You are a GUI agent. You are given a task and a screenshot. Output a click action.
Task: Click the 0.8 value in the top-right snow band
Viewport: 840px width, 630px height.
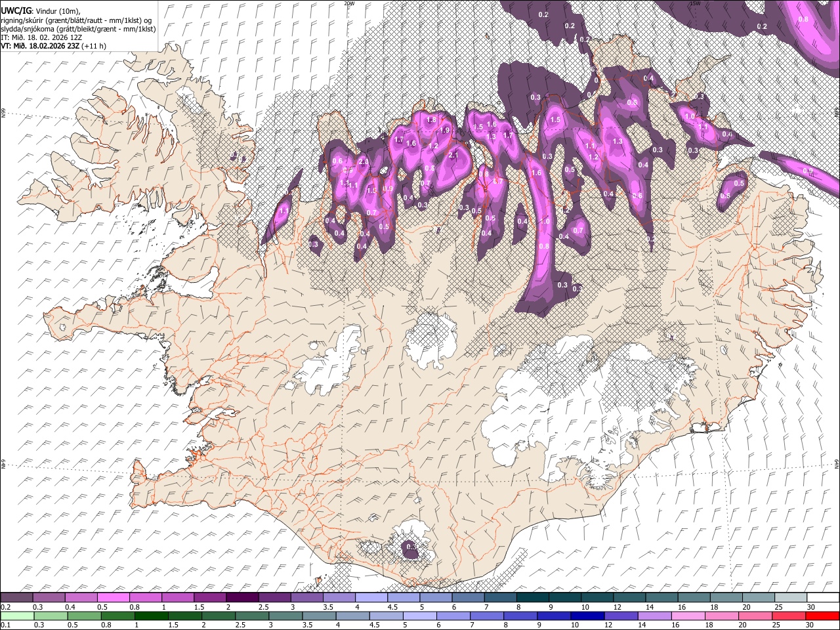click(x=803, y=19)
